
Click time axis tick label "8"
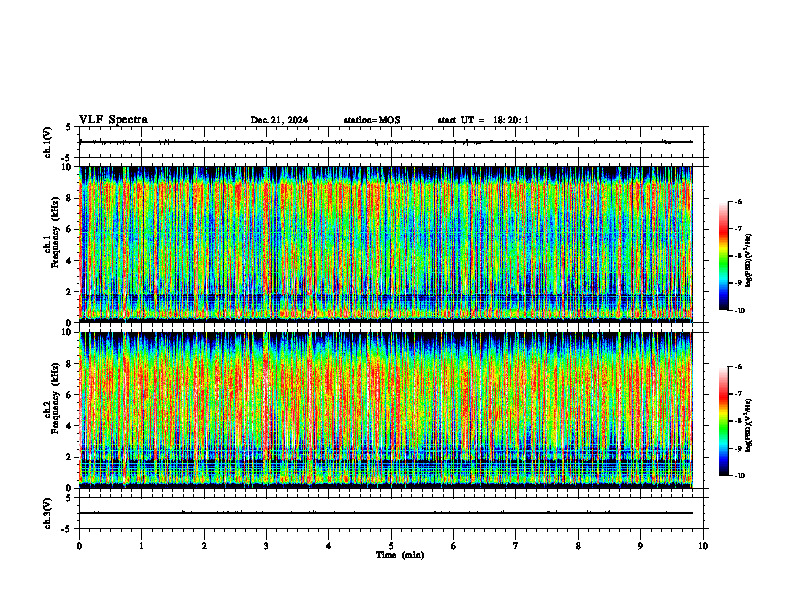pos(578,546)
